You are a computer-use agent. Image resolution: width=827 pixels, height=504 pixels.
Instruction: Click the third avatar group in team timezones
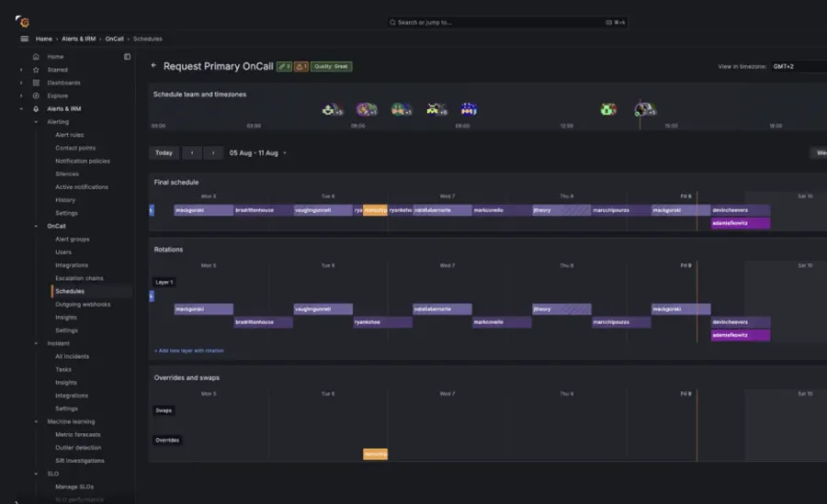(x=402, y=109)
